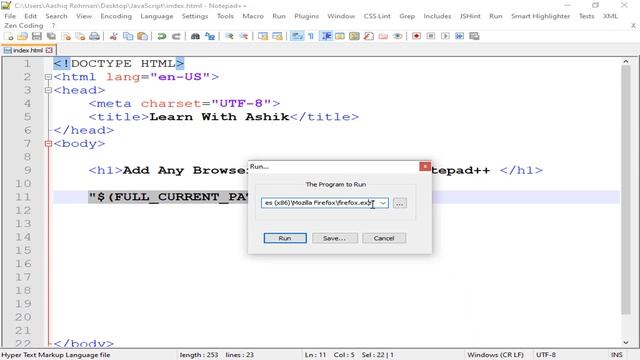Click the Copy toolbar icon
The height and width of the screenshot is (360, 640).
(x=128, y=36)
